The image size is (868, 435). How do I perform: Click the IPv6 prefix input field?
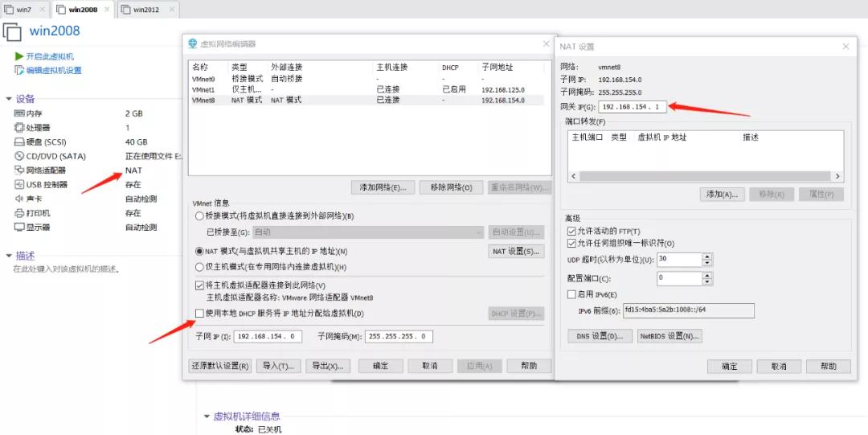click(x=690, y=310)
